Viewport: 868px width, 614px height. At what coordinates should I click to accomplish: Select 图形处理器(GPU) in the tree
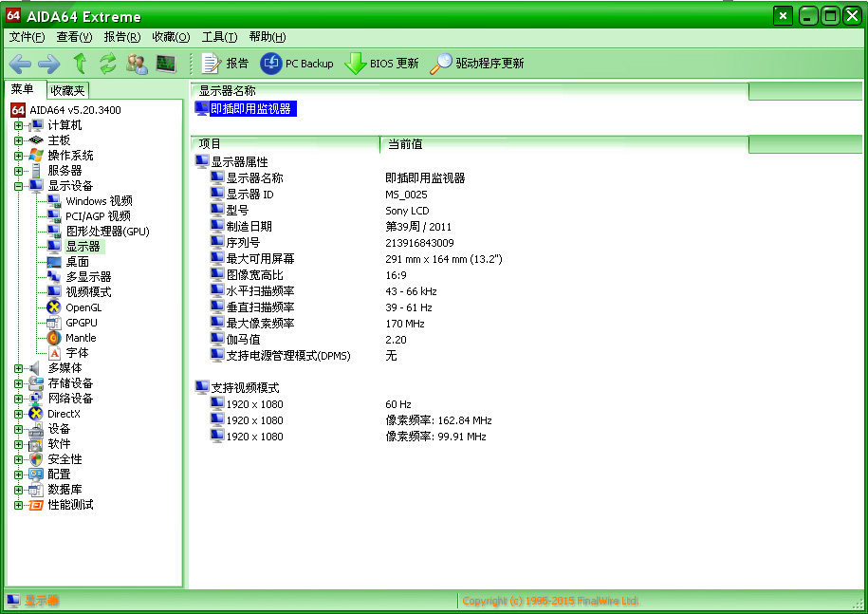pyautogui.click(x=108, y=232)
